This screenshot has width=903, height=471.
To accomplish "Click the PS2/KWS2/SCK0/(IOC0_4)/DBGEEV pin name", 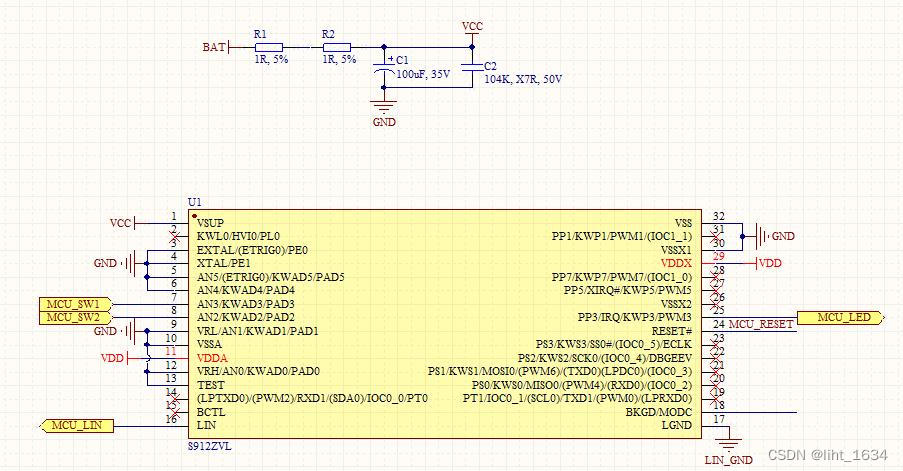I will point(605,358).
